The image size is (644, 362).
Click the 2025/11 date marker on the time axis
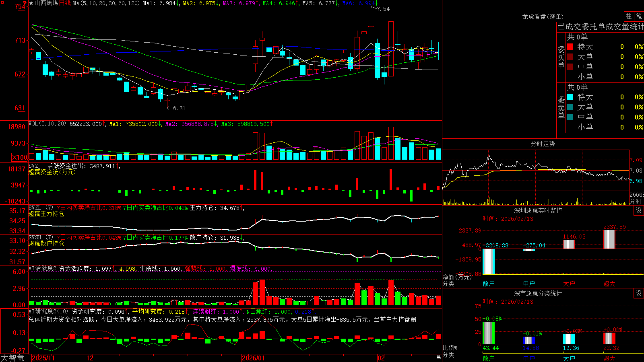43,358
